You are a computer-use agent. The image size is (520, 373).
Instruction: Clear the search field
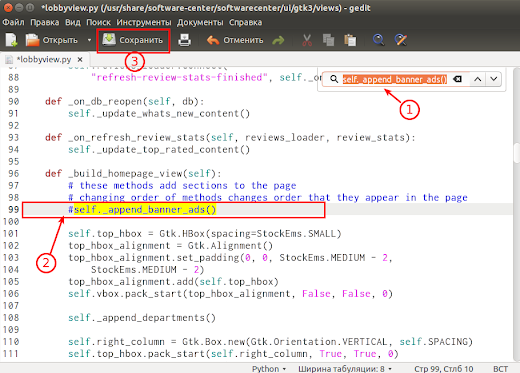tap(458, 79)
